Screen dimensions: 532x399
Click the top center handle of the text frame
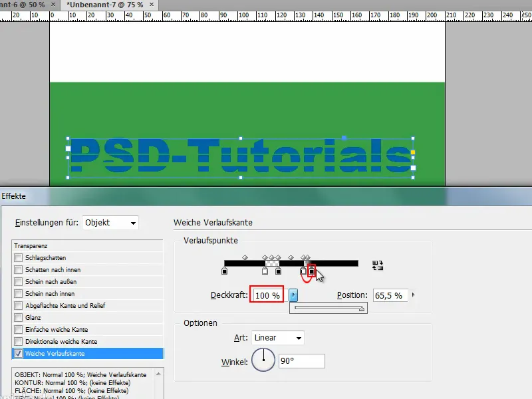[x=241, y=138]
